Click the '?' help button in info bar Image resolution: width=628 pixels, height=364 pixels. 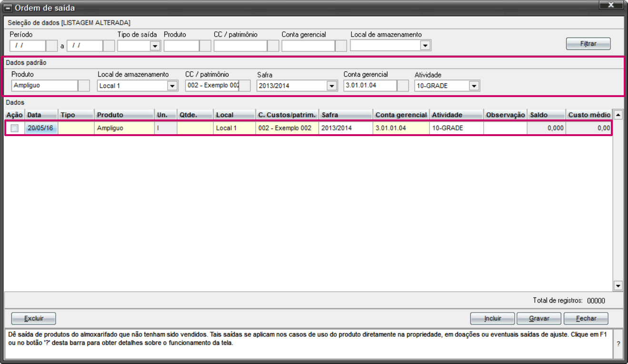[618, 344]
